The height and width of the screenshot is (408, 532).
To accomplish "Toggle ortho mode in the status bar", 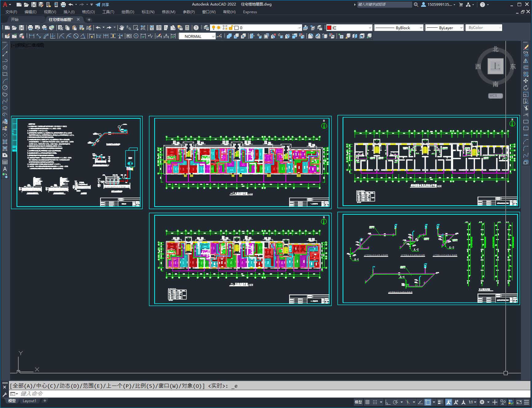I will coord(388,402).
